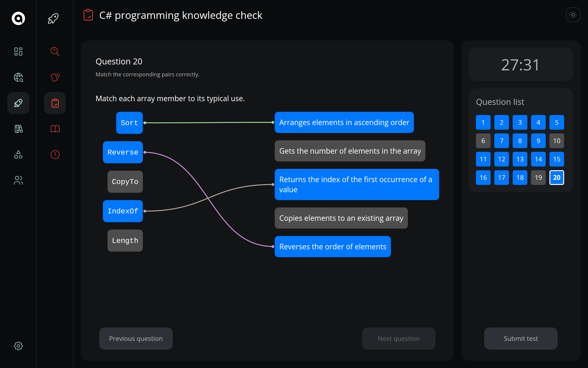Open the users icon in sidebar
Viewport: 588px width, 368px height.
18,180
